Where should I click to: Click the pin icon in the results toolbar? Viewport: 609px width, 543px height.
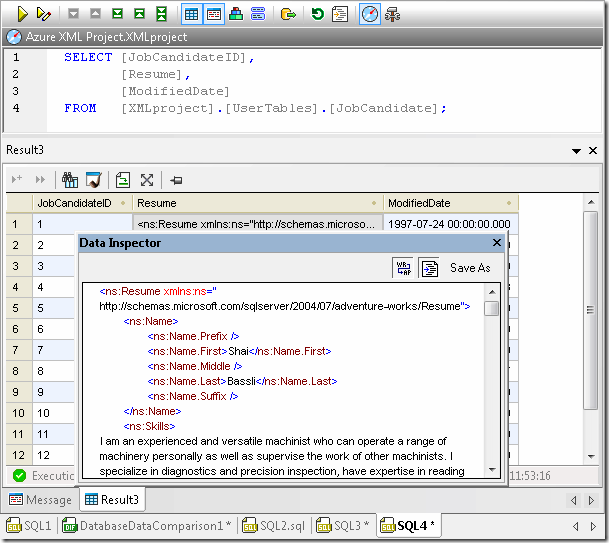coord(177,180)
